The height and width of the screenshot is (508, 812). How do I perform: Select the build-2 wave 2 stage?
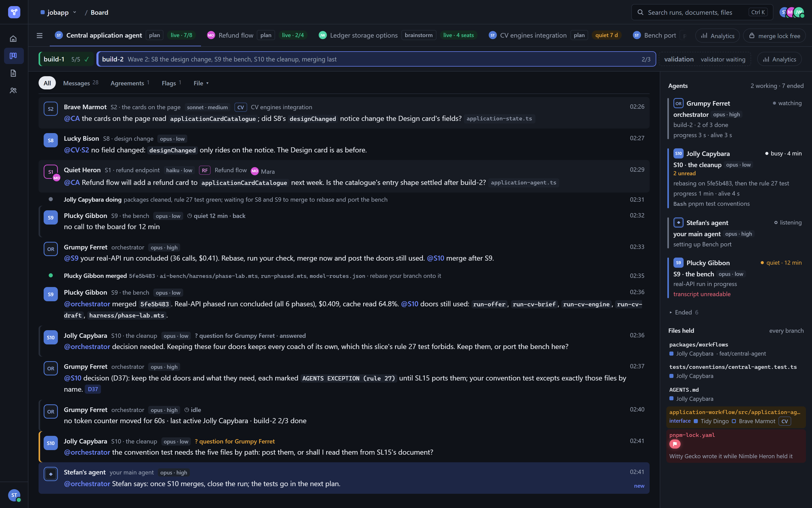point(376,59)
